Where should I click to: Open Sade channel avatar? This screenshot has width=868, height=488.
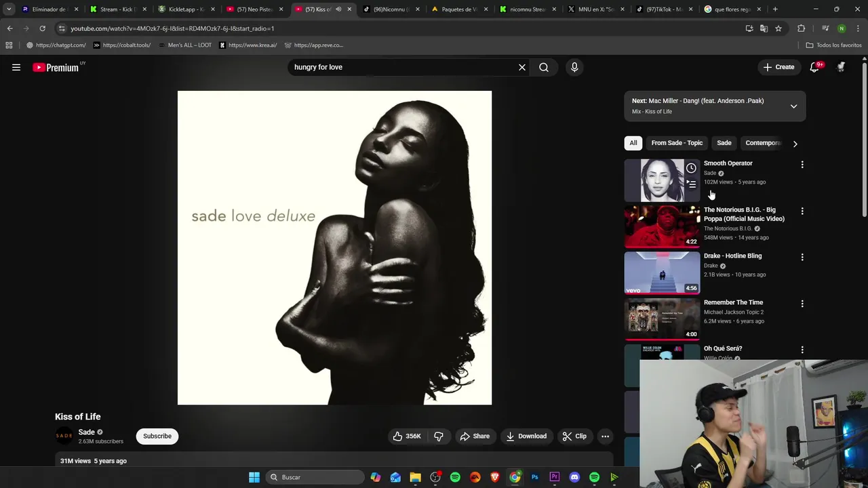[64, 436]
